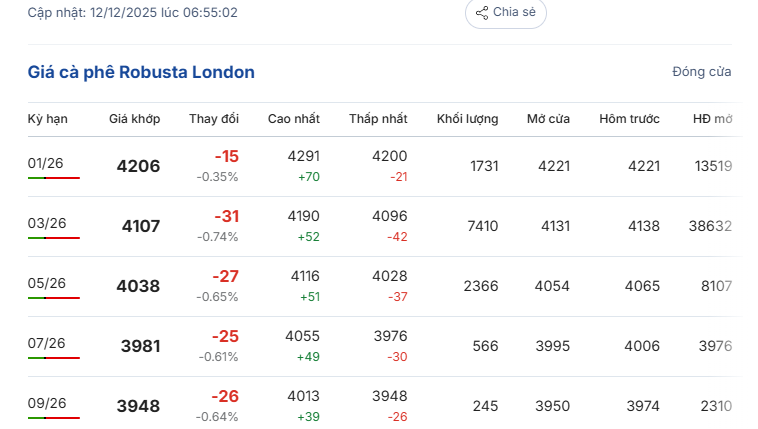Viewport: 758px width, 429px height.
Task: Click the 4206 matched price for 01/26
Action: tap(138, 166)
